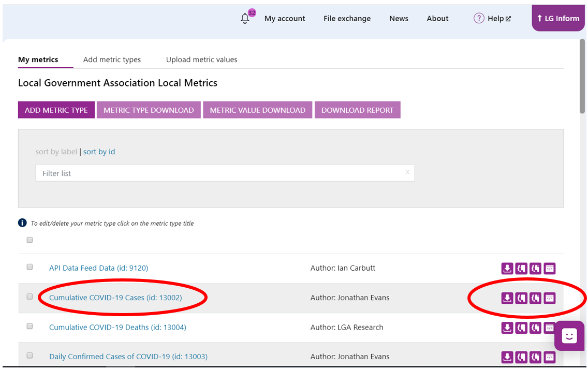Screen dimensions: 588x370
Task: Click download icon in Cumulative COVID-19 Cases row
Action: click(507, 298)
